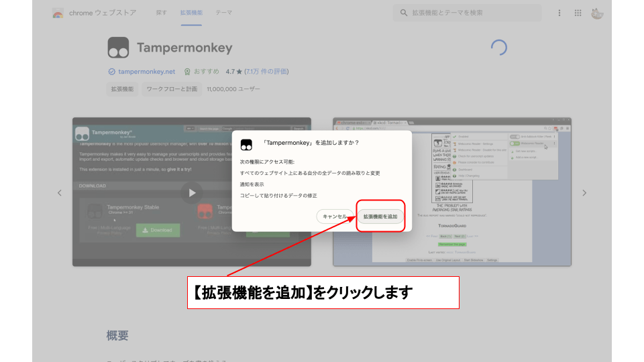The width and height of the screenshot is (644, 362).
Task: Click the search magnifier icon
Action: [404, 13]
